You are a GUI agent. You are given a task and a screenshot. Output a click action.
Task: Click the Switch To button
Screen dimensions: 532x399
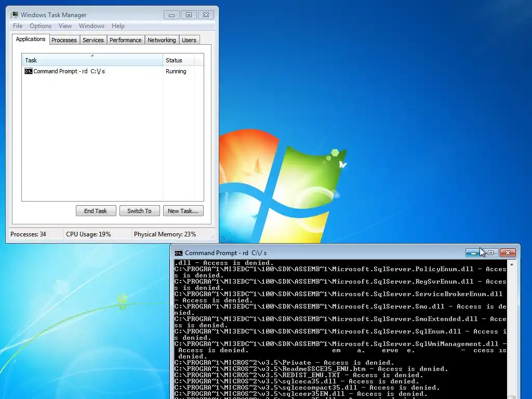tap(139, 211)
